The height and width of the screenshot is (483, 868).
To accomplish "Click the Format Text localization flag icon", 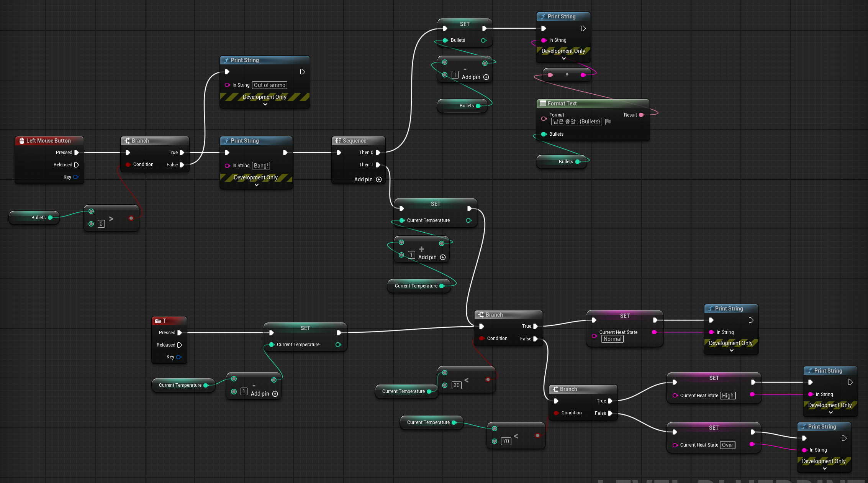I will point(608,122).
